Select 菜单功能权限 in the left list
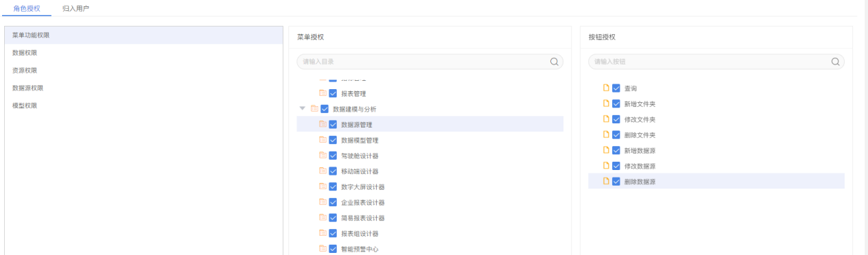The height and width of the screenshot is (255, 868). click(x=143, y=35)
